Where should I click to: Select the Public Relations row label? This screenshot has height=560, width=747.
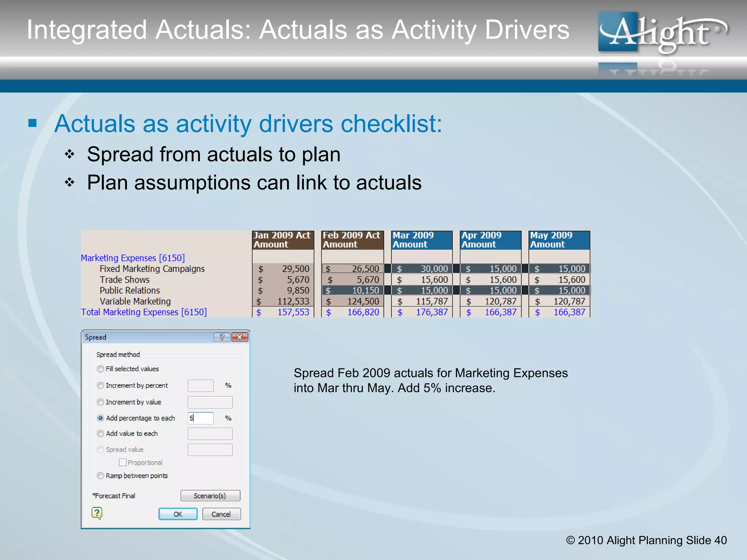[130, 290]
